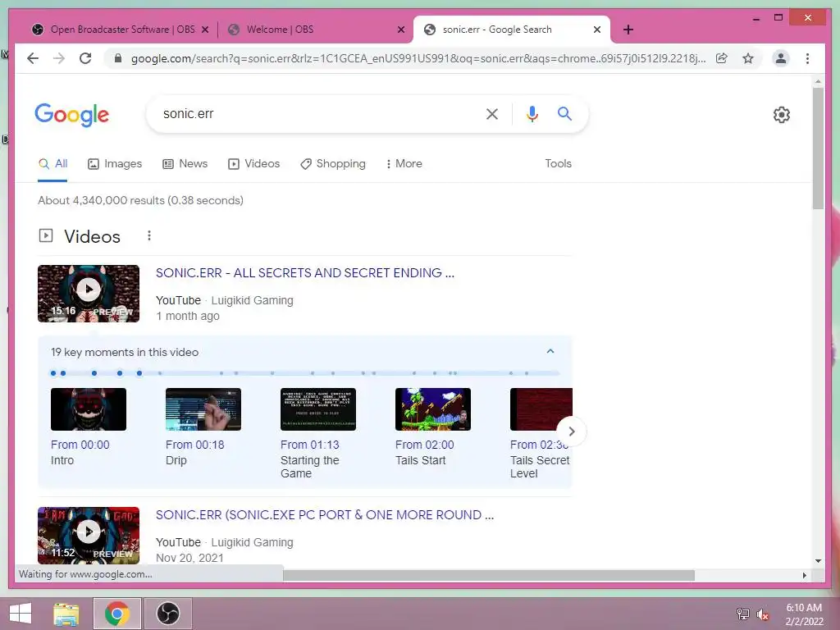Image resolution: width=840 pixels, height=630 pixels.
Task: Open a new browser tab
Action: pos(628,30)
